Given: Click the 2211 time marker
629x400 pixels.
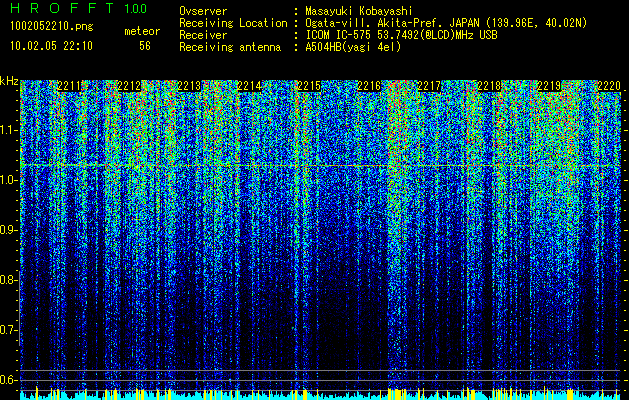Looking at the screenshot, I should click(x=69, y=86).
